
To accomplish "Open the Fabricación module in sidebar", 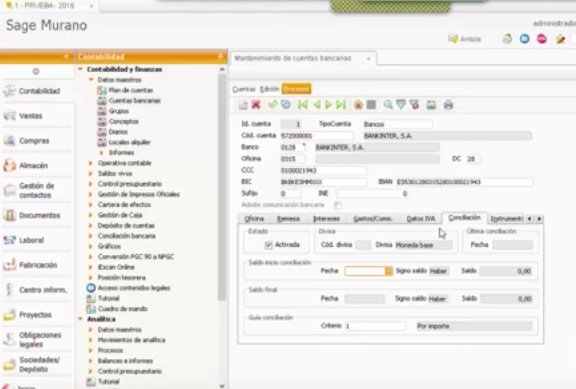I will pos(36,265).
